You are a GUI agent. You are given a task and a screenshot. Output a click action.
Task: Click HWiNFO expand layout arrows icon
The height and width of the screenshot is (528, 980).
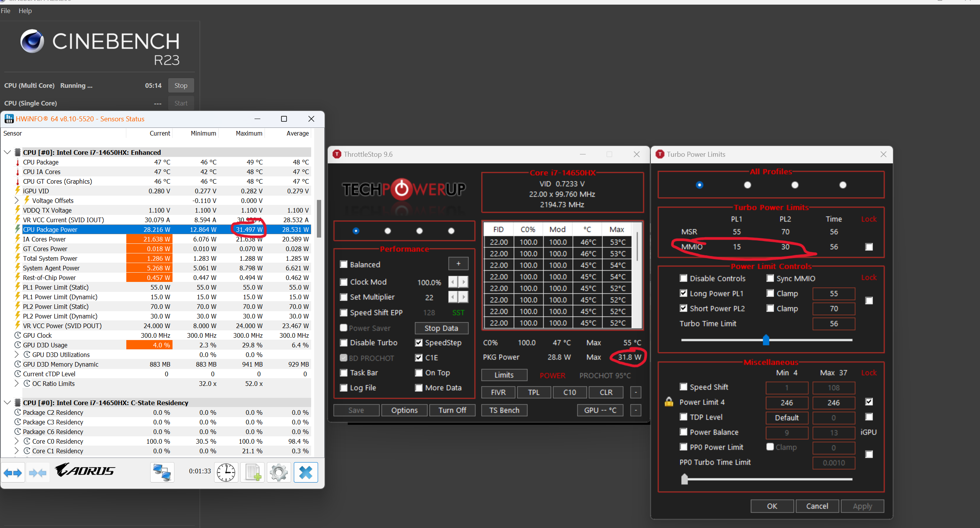(x=13, y=473)
